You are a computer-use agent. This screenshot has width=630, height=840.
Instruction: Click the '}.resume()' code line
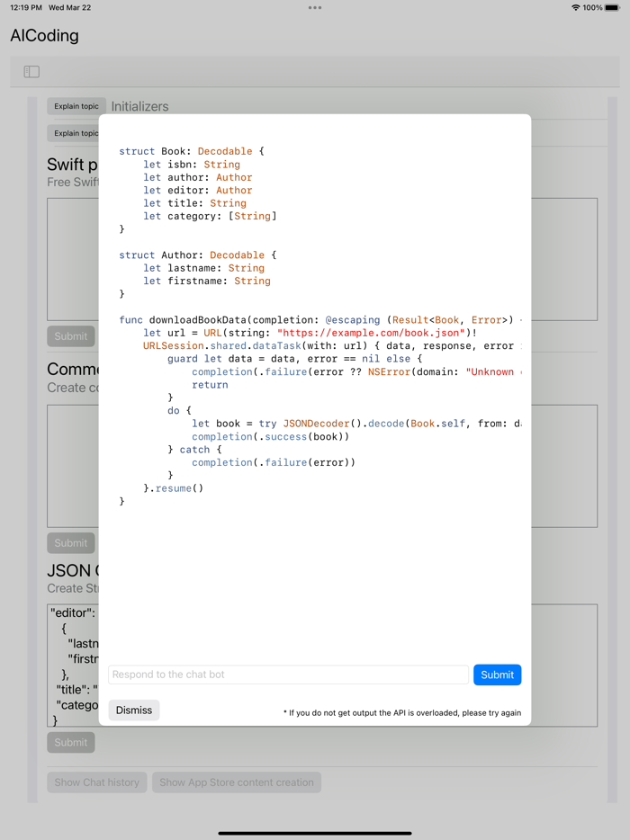[173, 488]
